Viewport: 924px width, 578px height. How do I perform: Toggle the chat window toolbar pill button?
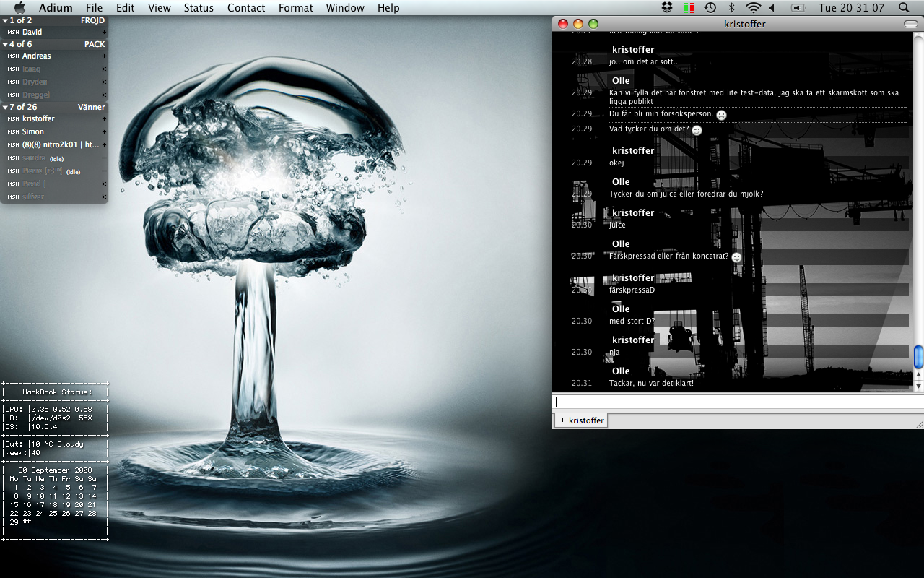pos(911,24)
